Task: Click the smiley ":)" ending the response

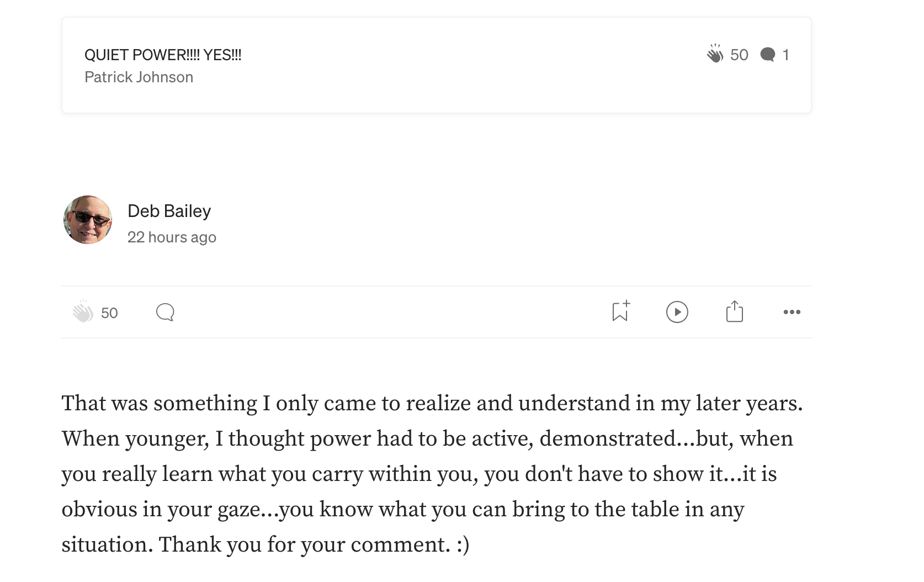Action: pos(463,545)
